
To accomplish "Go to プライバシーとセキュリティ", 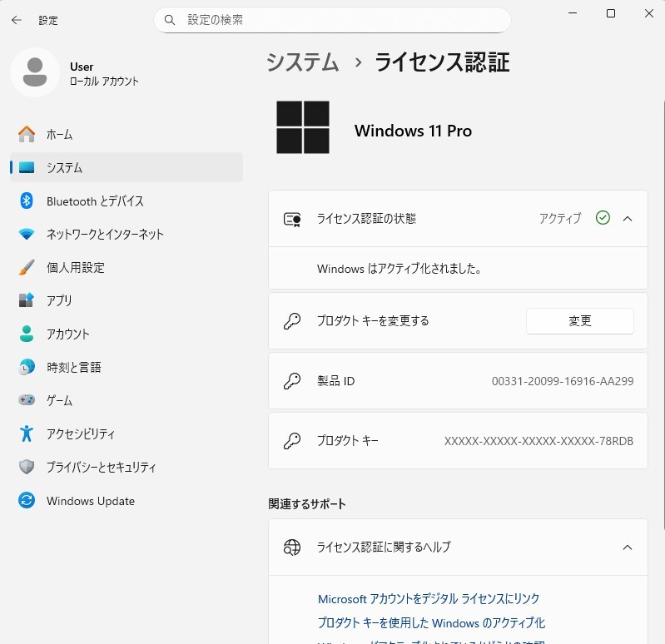I will coord(127,467).
